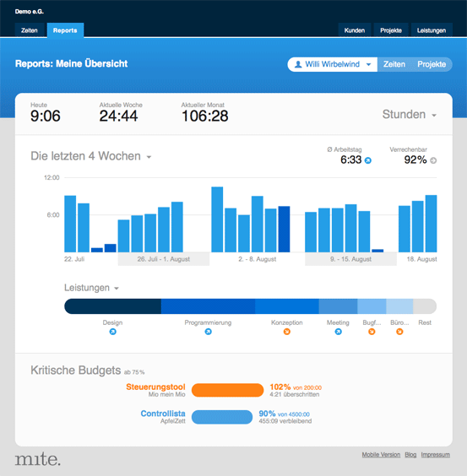Switch report view to Projekte

432,64
